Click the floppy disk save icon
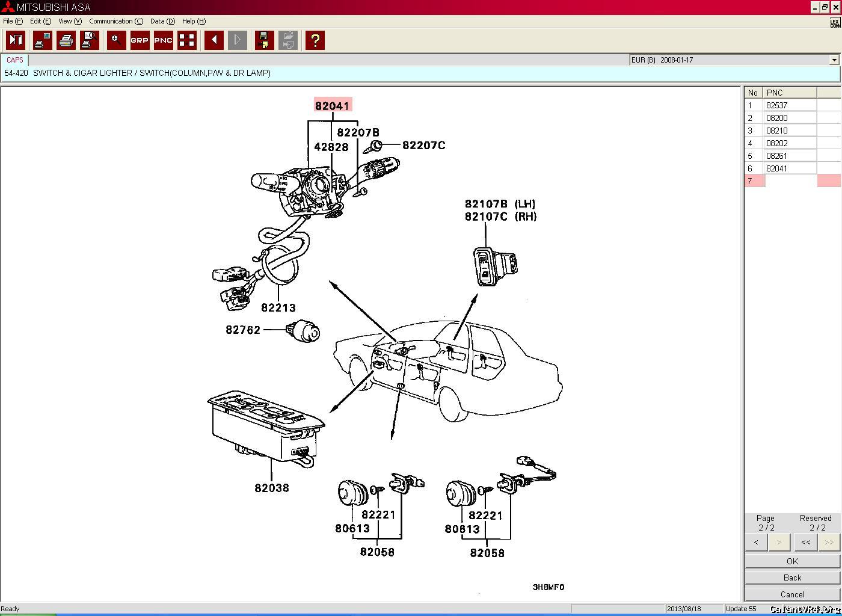 pos(263,40)
